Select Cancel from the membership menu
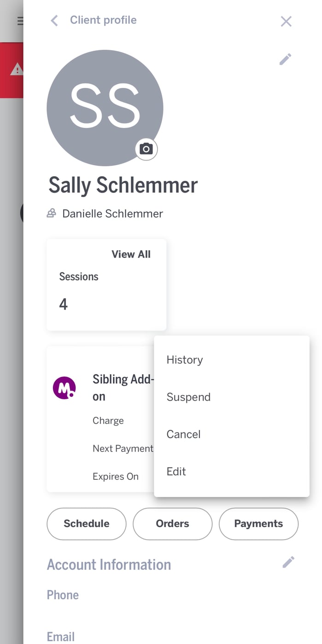 183,435
